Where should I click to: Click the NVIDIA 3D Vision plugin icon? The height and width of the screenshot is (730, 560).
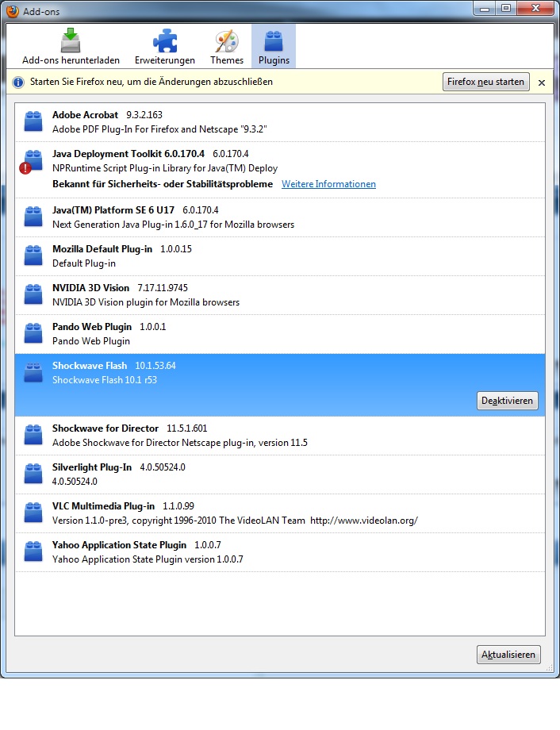coord(33,294)
